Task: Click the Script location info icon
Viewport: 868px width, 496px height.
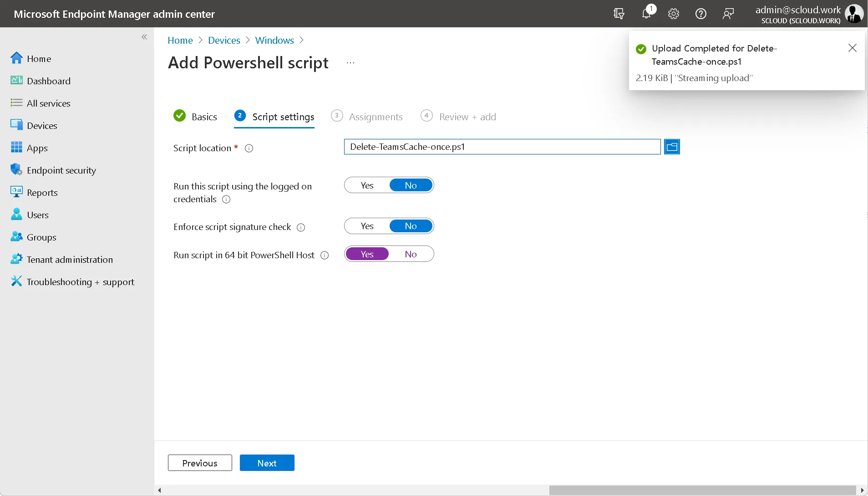Action: 249,148
